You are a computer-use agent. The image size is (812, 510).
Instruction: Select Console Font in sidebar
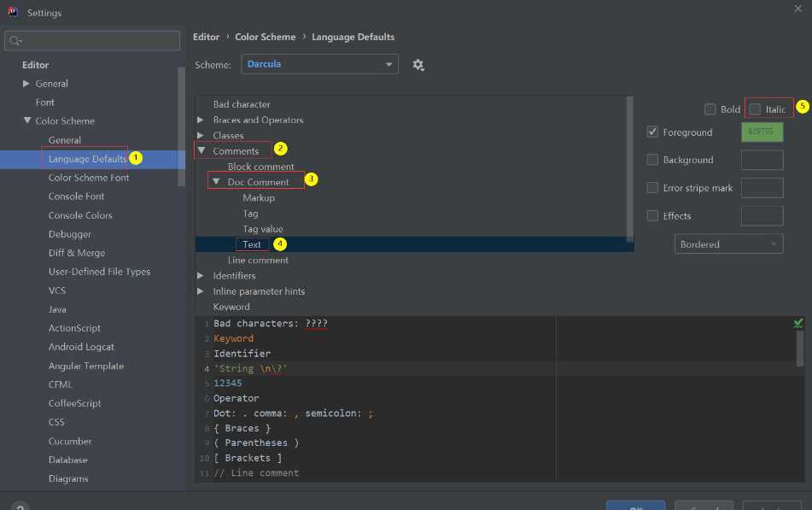tap(76, 196)
